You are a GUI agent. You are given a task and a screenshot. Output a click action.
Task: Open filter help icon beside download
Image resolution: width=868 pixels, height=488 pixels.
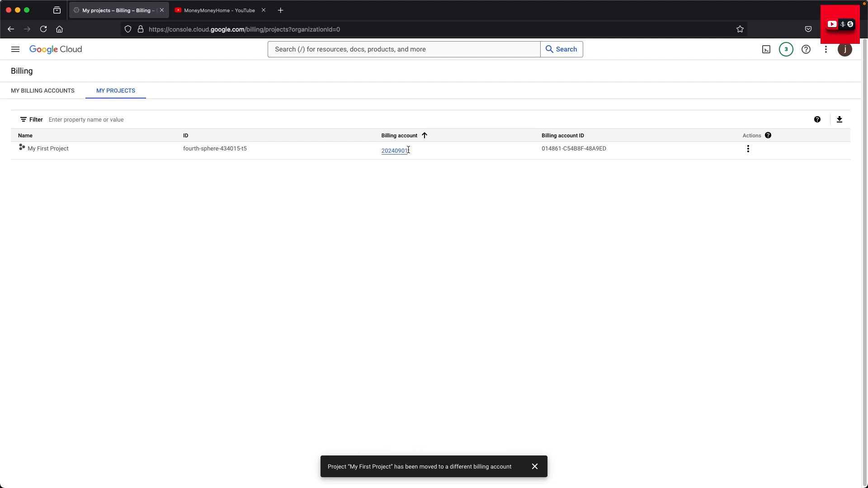[817, 119]
